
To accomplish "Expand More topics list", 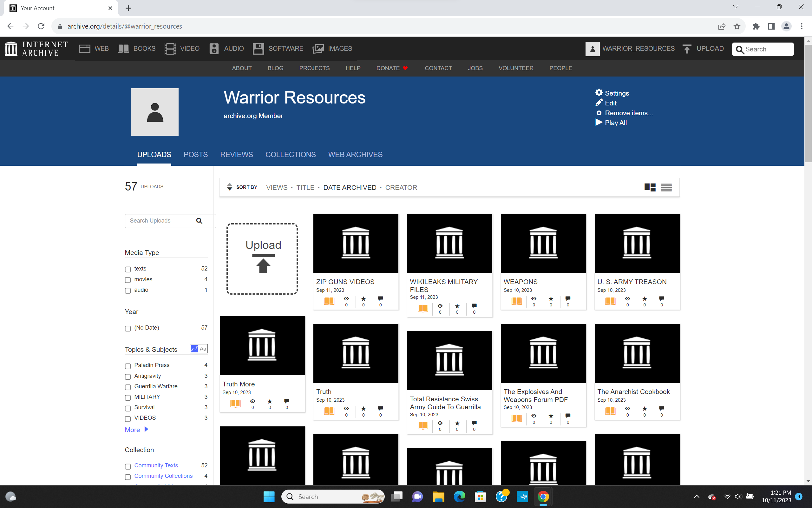I will coord(136,430).
